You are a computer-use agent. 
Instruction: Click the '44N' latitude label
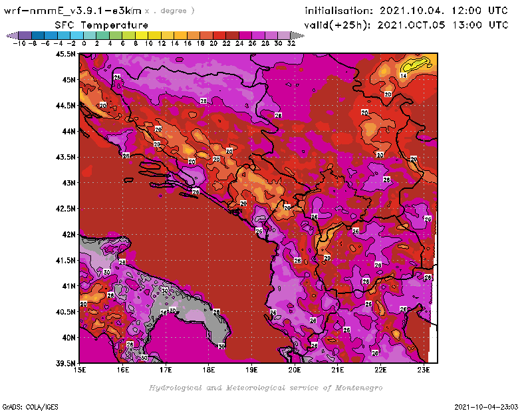[x=69, y=131]
